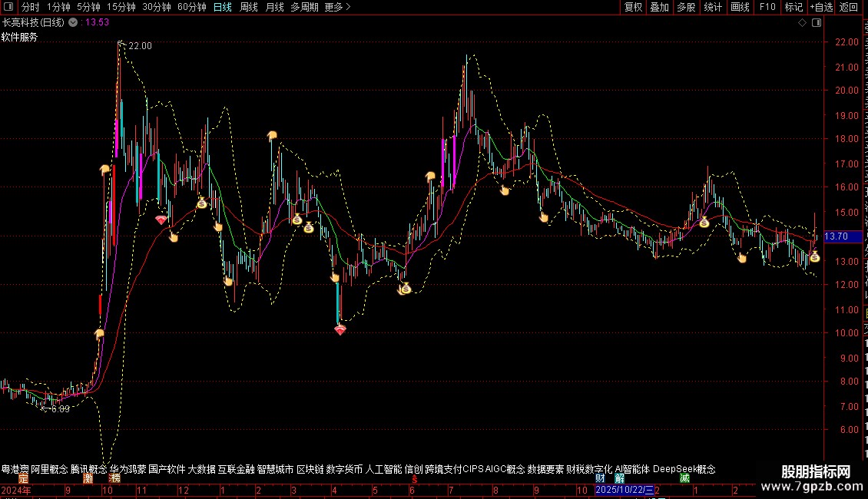
Task: Click the 腾讯概念 concept tag
Action: click(x=88, y=469)
